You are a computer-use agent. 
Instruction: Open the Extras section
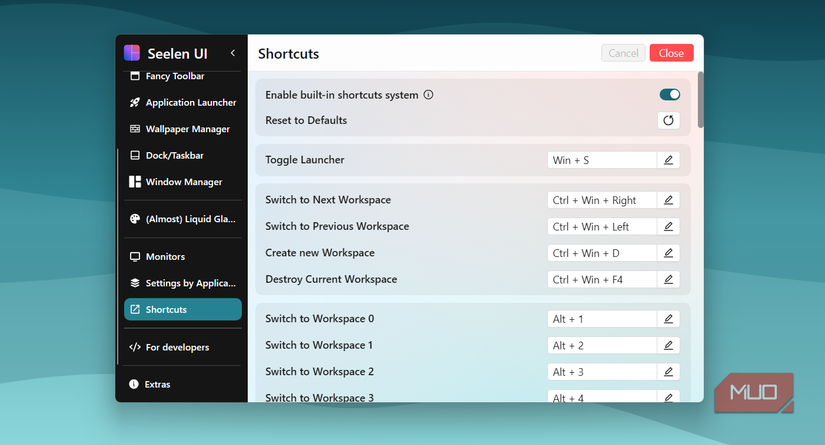(183, 385)
